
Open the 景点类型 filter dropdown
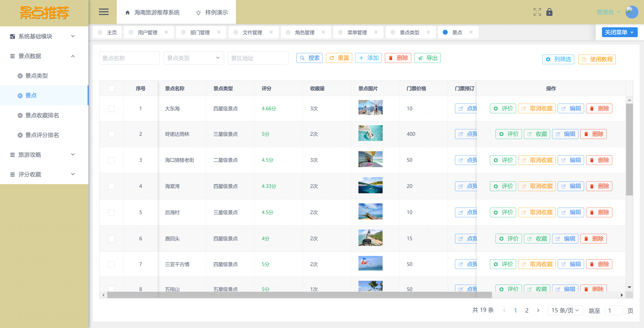(193, 58)
